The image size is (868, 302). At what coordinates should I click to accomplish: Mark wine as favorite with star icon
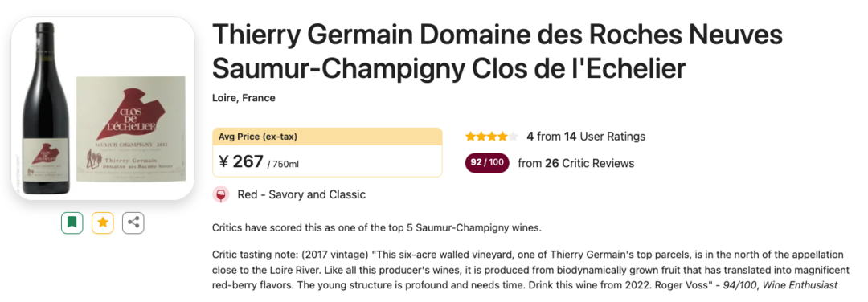coord(102,222)
